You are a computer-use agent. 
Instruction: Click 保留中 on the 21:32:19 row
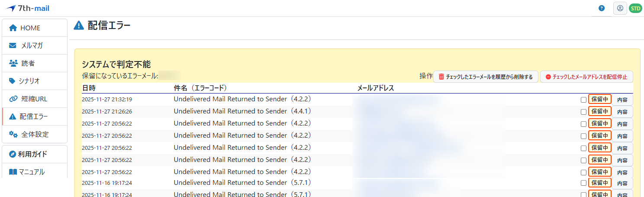point(599,100)
